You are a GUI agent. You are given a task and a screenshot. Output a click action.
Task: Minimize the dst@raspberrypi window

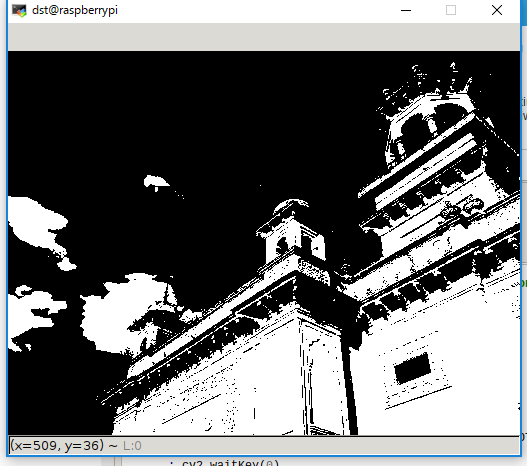[406, 10]
